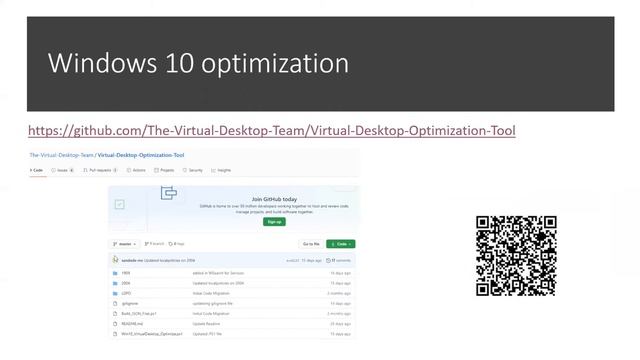The height and width of the screenshot is (360, 640).
Task: Click the Go to file button
Action: 311,244
